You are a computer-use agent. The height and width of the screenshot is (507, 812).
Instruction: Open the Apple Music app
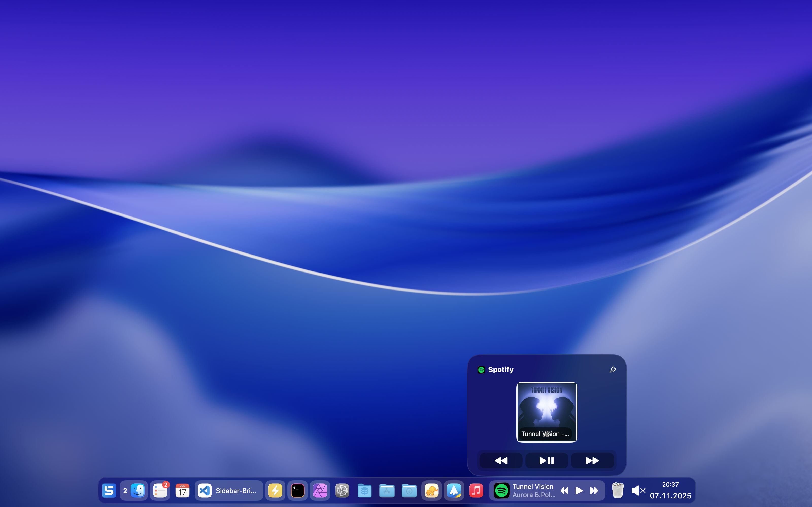tap(476, 491)
